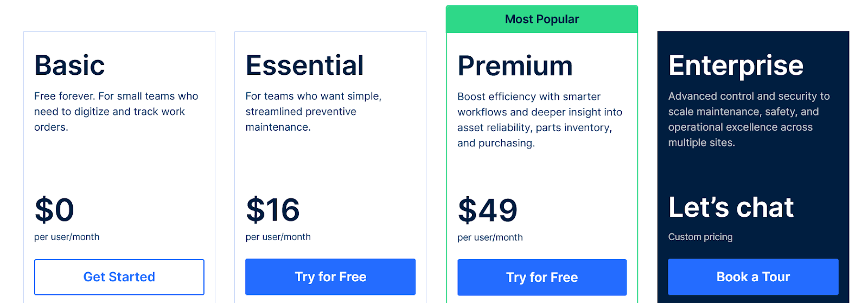Click the Basic plan description text
The width and height of the screenshot is (868, 303).
pyautogui.click(x=116, y=112)
